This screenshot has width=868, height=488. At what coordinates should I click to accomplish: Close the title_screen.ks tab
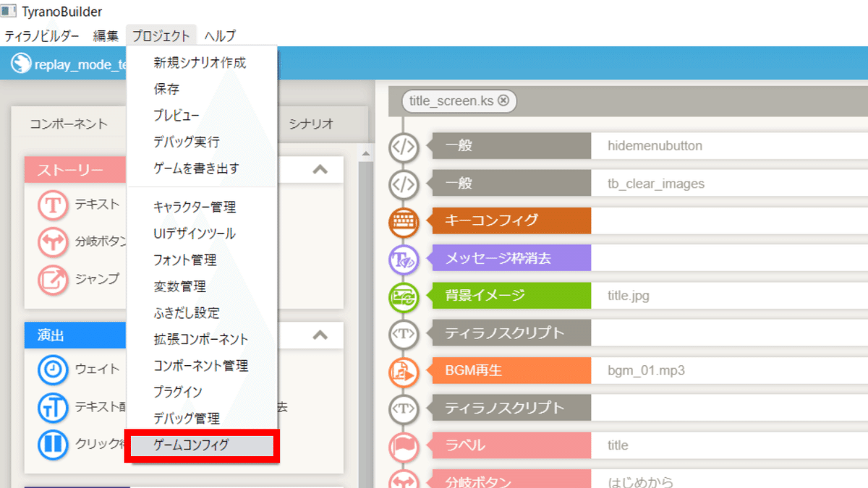tap(503, 101)
